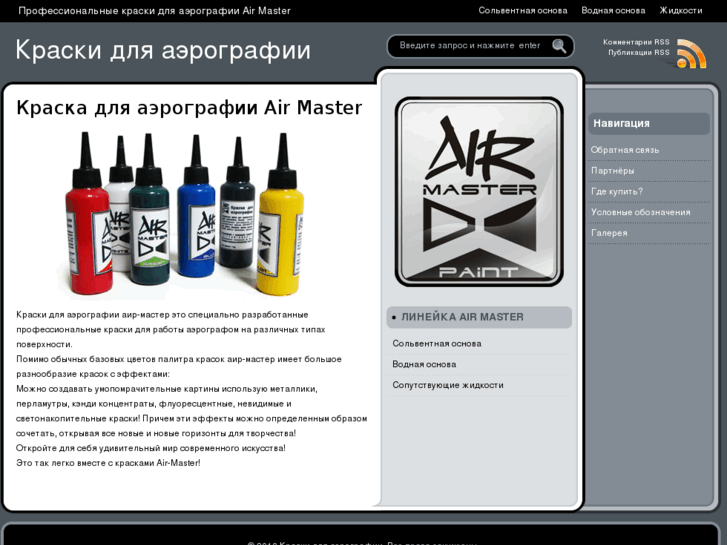Open Условные обозначения navigation link

pos(640,212)
